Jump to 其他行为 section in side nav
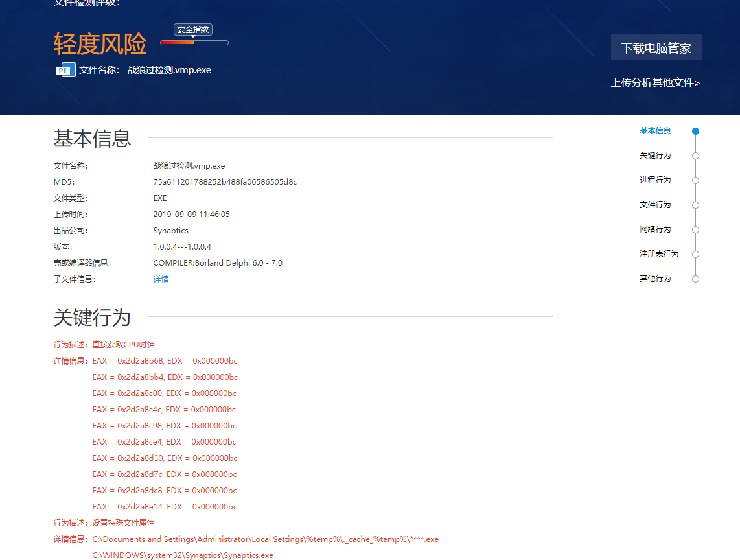 pos(655,278)
